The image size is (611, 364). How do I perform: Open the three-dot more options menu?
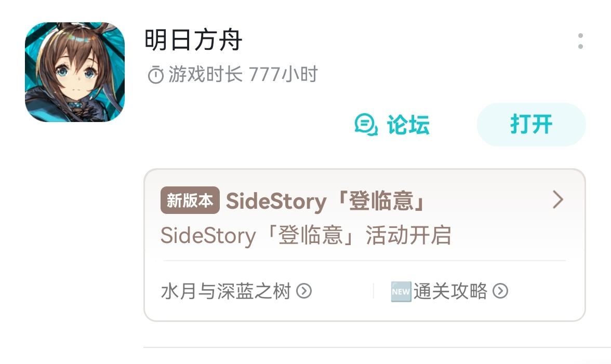pyautogui.click(x=580, y=42)
